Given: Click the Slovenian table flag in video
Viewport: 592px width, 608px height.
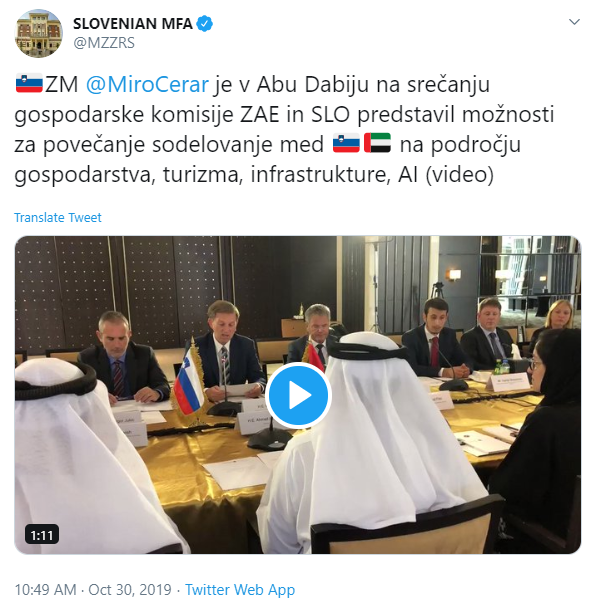Looking at the screenshot, I should click(188, 382).
